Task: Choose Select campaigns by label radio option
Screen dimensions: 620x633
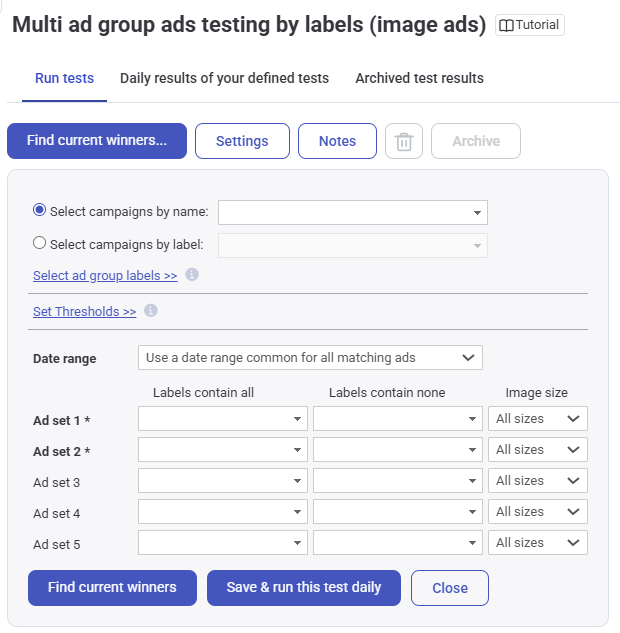Action: [40, 243]
